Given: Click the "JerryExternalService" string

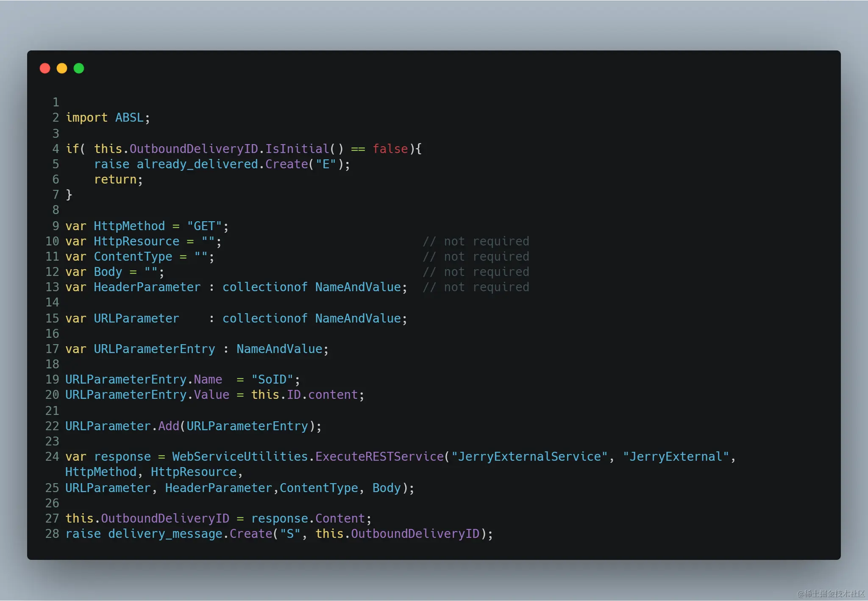Looking at the screenshot, I should (529, 456).
